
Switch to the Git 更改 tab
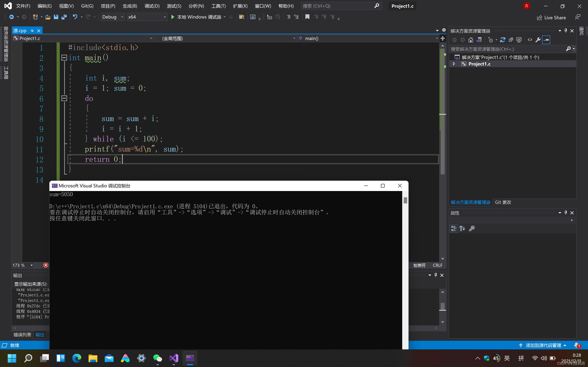(503, 202)
